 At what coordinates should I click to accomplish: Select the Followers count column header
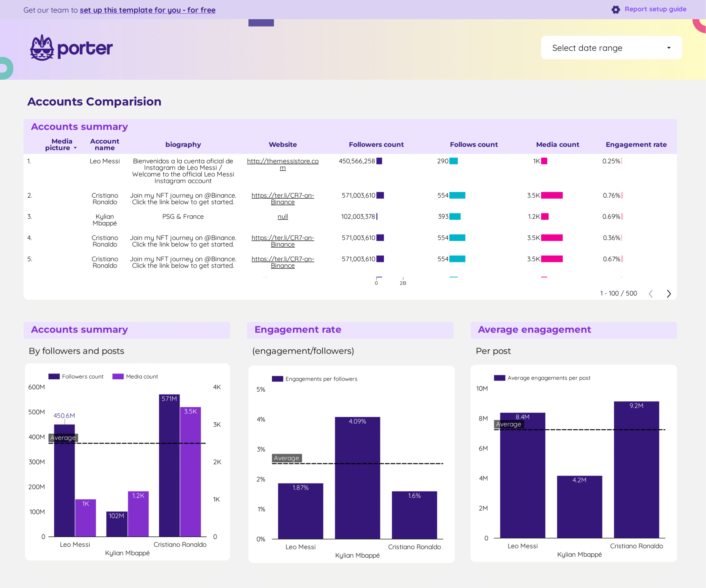pos(376,144)
